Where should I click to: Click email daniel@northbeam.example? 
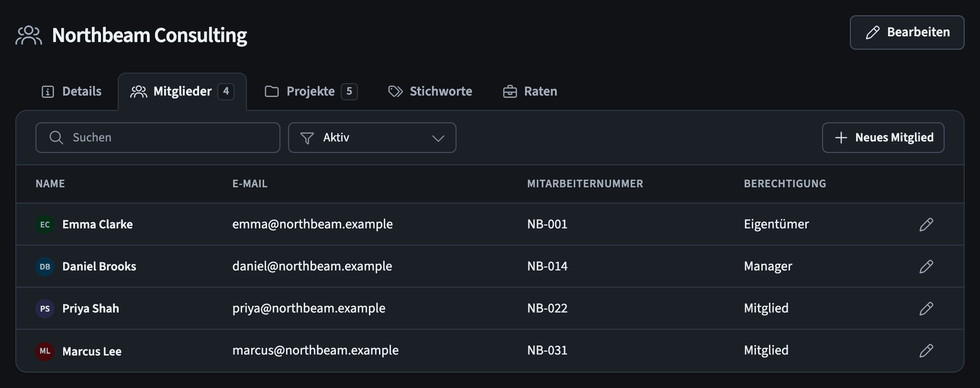(x=312, y=266)
